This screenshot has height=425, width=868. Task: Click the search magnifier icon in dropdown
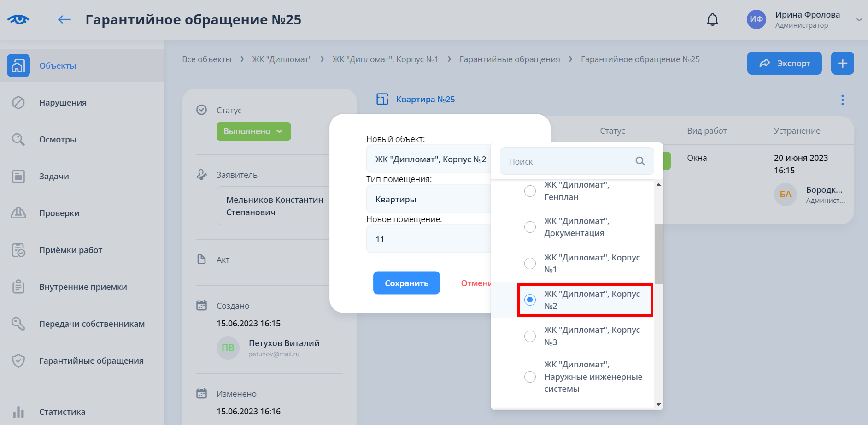click(x=640, y=161)
